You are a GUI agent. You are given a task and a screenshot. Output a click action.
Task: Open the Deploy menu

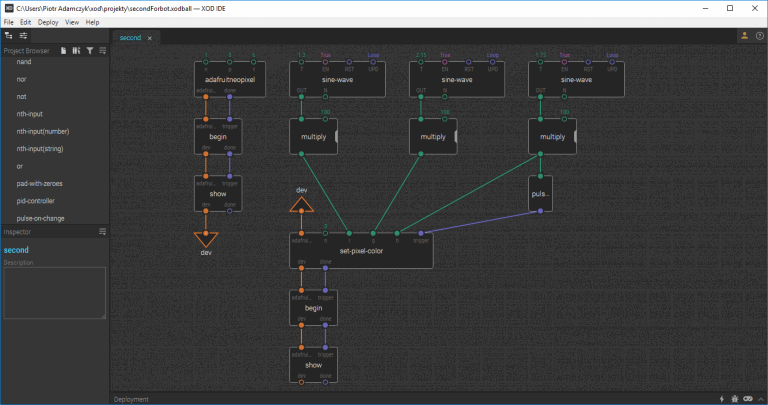[x=48, y=21]
